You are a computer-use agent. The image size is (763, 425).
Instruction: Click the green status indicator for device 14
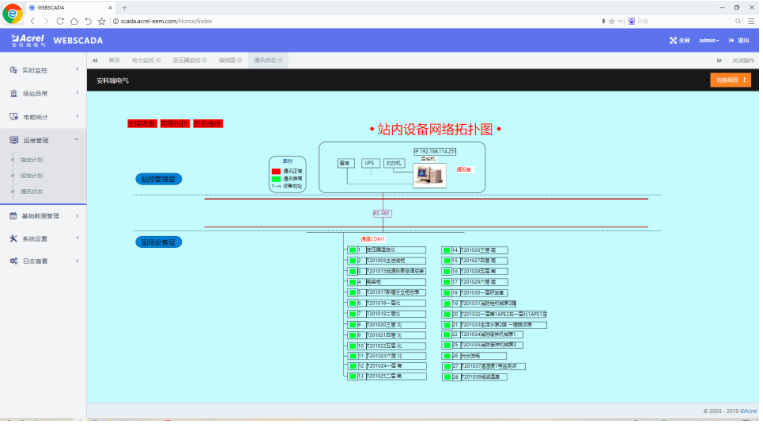[446, 249]
